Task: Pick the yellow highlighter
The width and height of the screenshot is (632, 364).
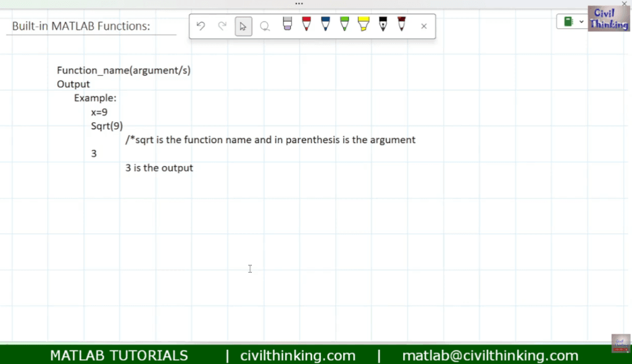Action: pyautogui.click(x=364, y=25)
